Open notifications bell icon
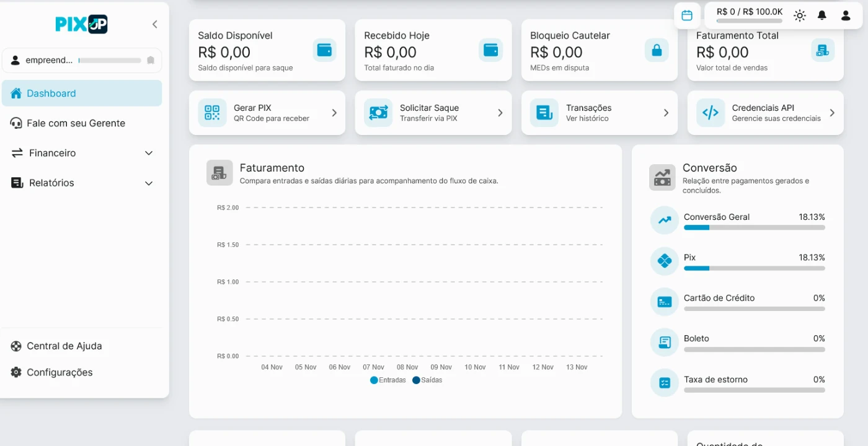Screen dimensions: 868x446 (822, 15)
